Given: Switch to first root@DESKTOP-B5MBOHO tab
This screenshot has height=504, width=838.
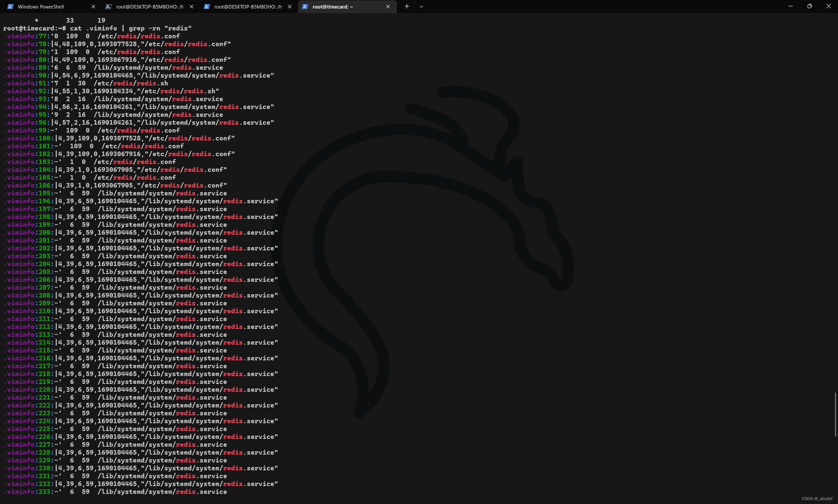Looking at the screenshot, I should [150, 7].
